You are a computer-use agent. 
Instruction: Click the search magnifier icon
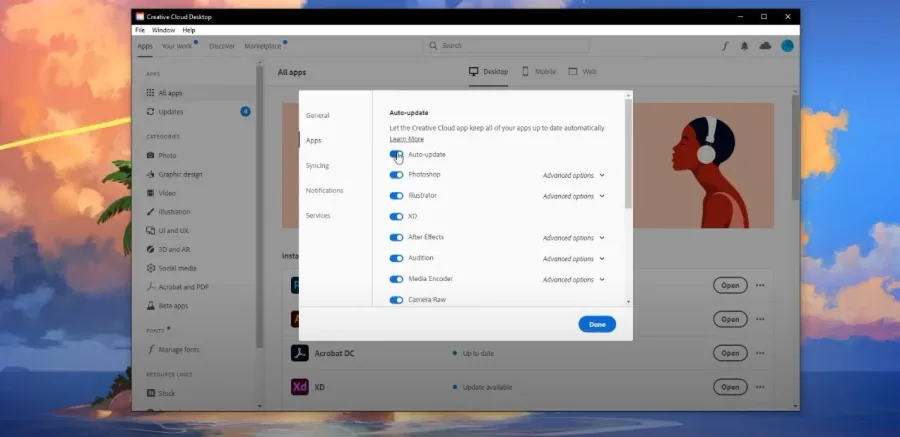pyautogui.click(x=433, y=45)
